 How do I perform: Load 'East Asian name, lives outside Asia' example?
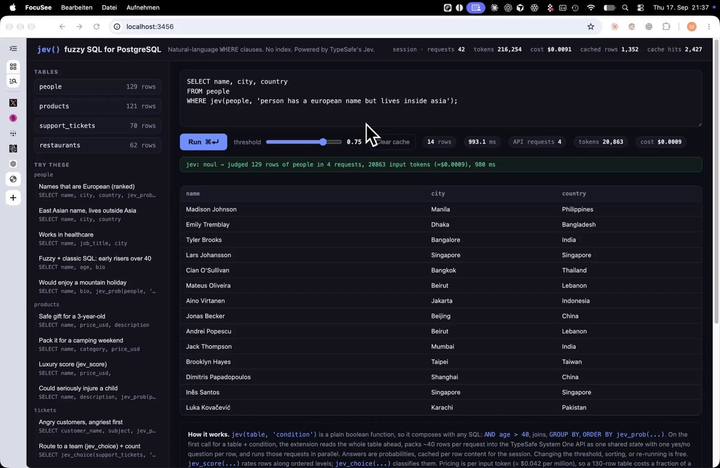pyautogui.click(x=97, y=214)
